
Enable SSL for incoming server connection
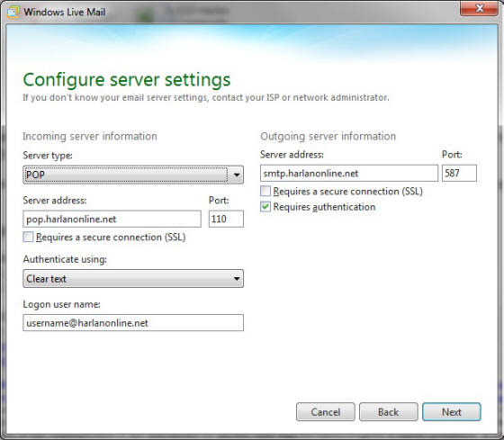(x=28, y=238)
